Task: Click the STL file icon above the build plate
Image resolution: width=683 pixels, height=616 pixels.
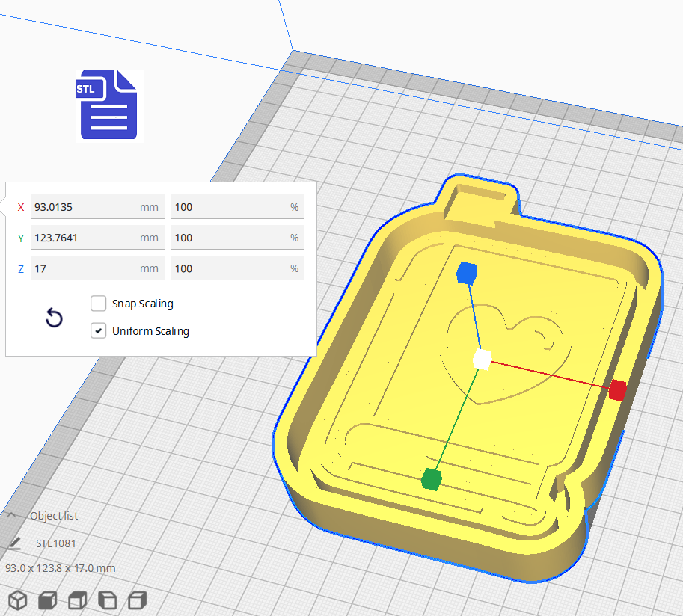Action: click(x=108, y=105)
